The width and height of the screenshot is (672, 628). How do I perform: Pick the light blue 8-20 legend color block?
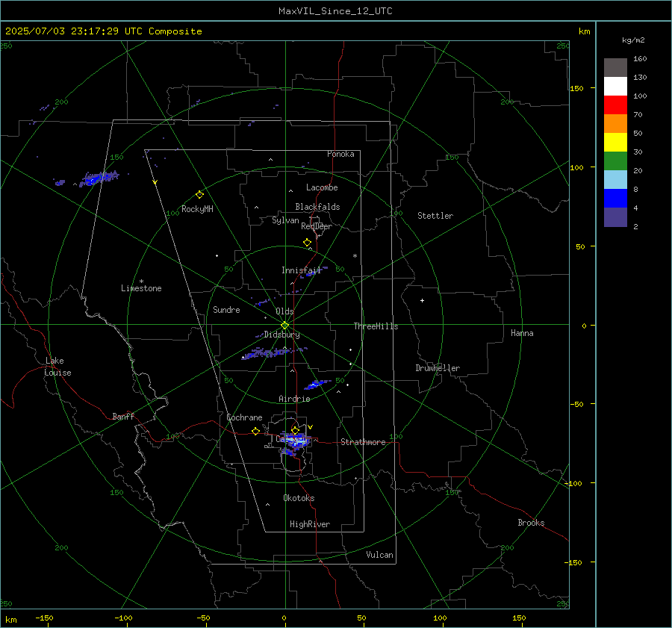[x=615, y=180]
